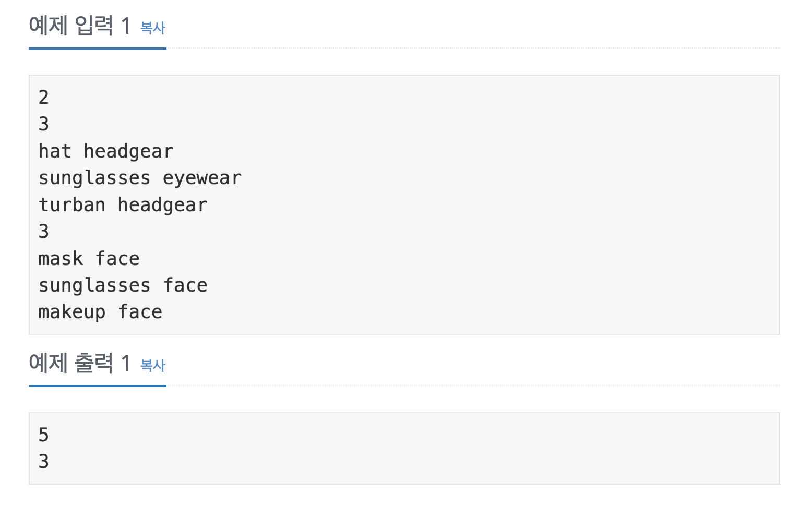Click the number 3 in the sample output
The image size is (812, 506).
click(x=44, y=462)
